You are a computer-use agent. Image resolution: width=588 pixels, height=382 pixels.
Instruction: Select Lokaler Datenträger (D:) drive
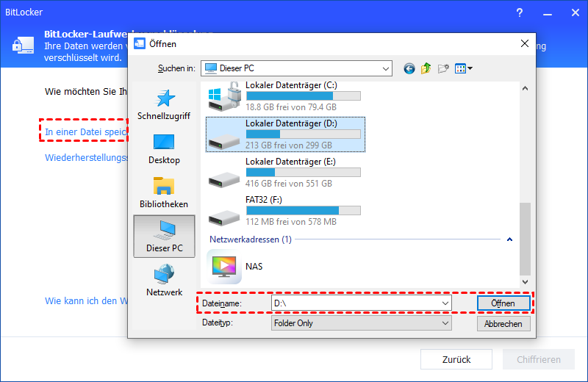pyautogui.click(x=285, y=134)
